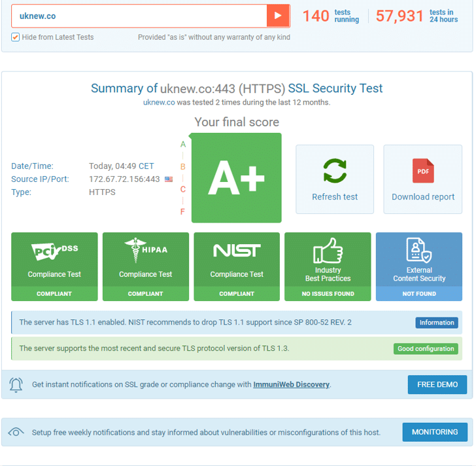Click the warranty disclaimer text
This screenshot has width=476, height=466.
click(x=214, y=37)
